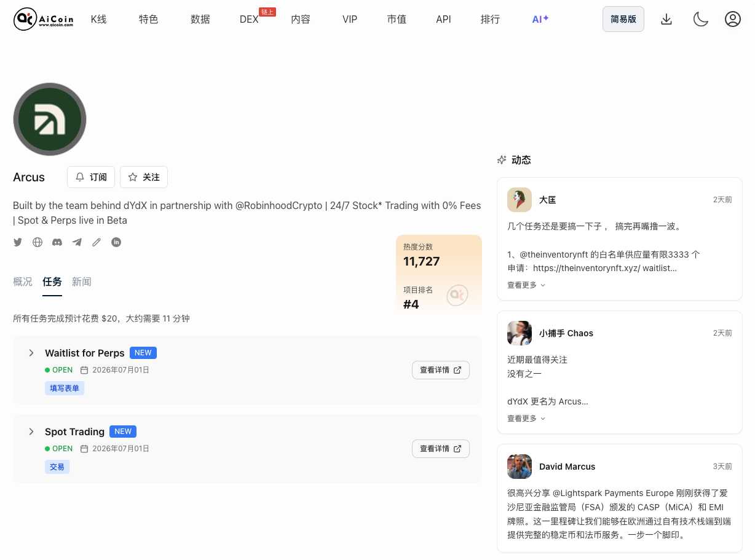Click the 动态 sparkle icon

point(502,160)
